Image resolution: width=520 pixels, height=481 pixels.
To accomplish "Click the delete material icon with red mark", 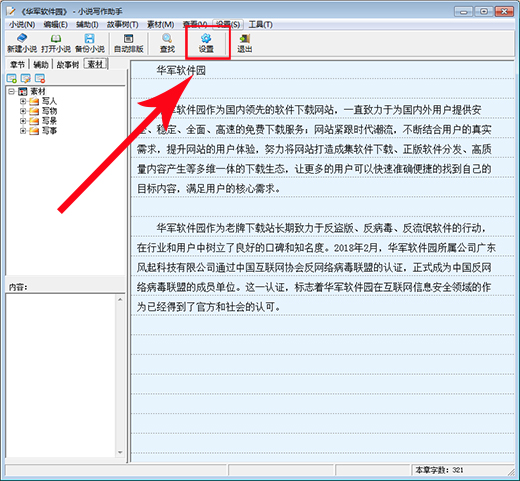I will (40, 79).
